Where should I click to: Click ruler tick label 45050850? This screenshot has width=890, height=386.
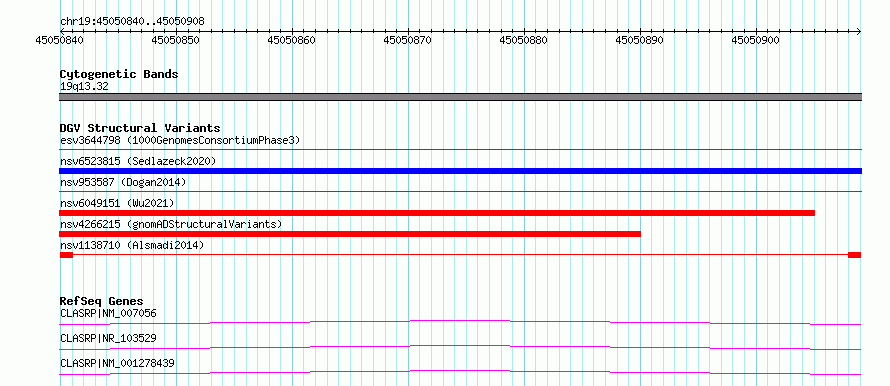176,40
